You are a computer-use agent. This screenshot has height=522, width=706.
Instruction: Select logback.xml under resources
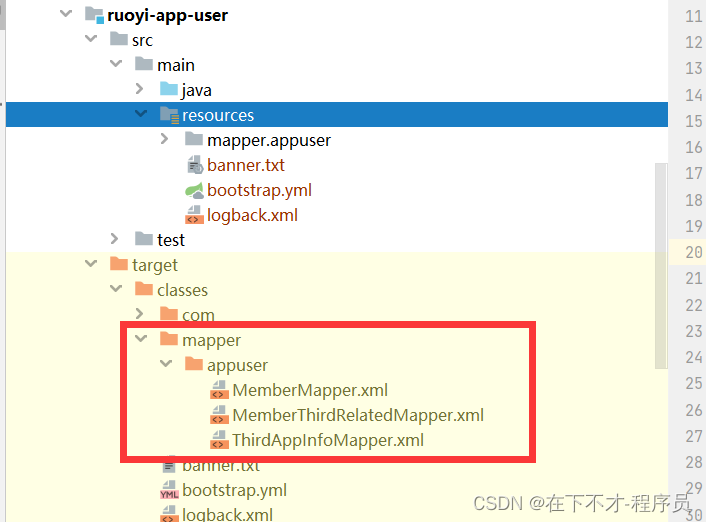point(252,215)
